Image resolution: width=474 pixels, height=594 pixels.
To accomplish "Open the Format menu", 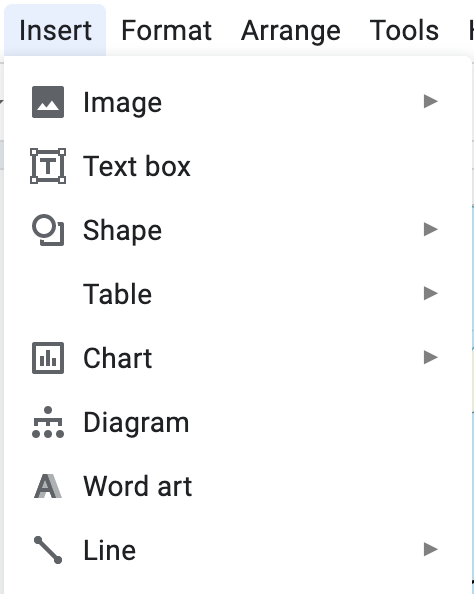I will point(166,30).
